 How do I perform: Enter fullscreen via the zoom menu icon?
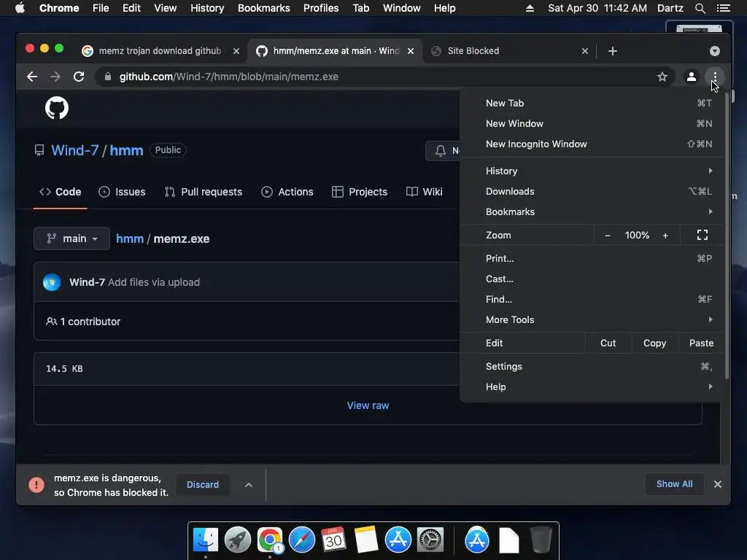703,236
